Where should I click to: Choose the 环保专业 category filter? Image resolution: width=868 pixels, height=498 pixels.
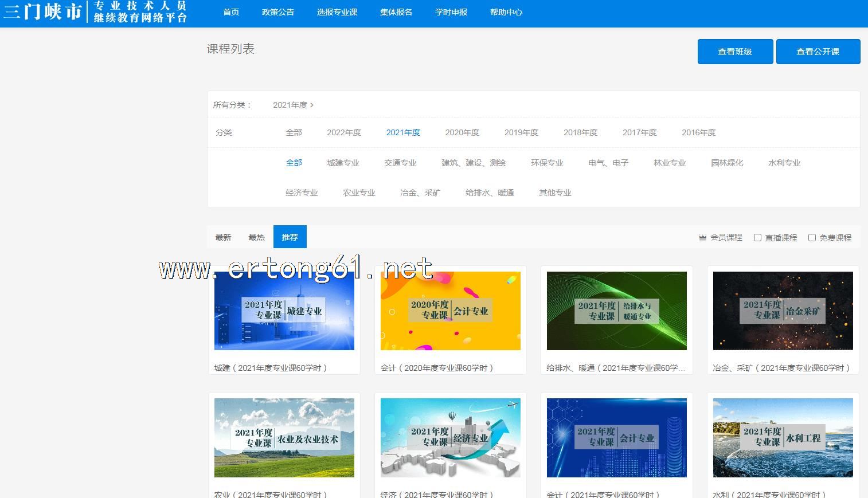pyautogui.click(x=546, y=163)
